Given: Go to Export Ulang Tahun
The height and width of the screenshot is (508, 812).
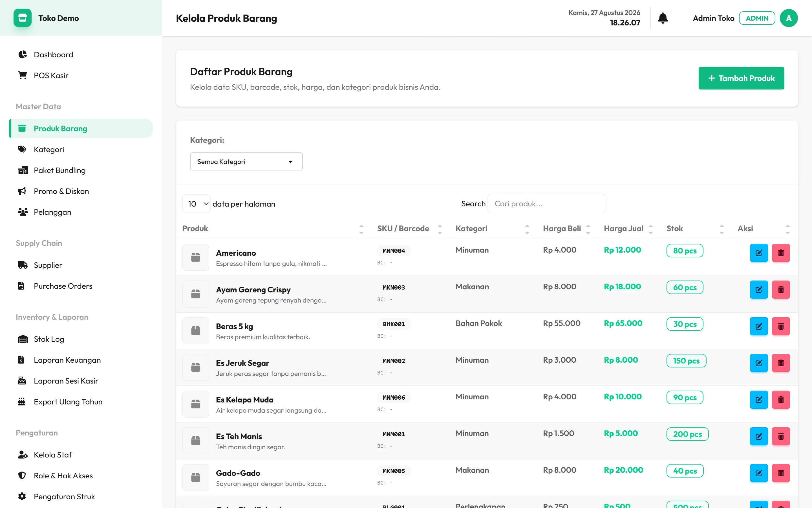Looking at the screenshot, I should (x=81, y=402).
